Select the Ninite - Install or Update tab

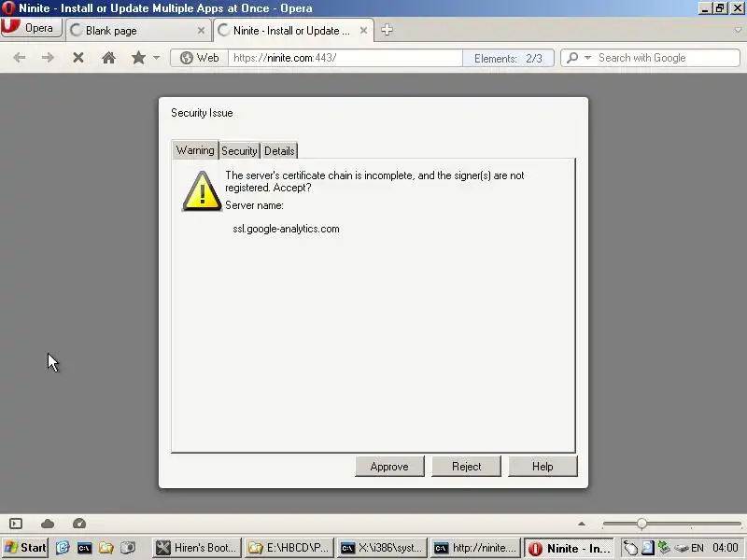coord(293,31)
